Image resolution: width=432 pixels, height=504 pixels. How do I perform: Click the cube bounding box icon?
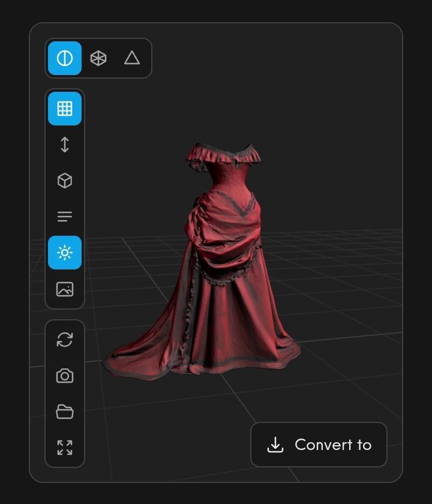(65, 181)
